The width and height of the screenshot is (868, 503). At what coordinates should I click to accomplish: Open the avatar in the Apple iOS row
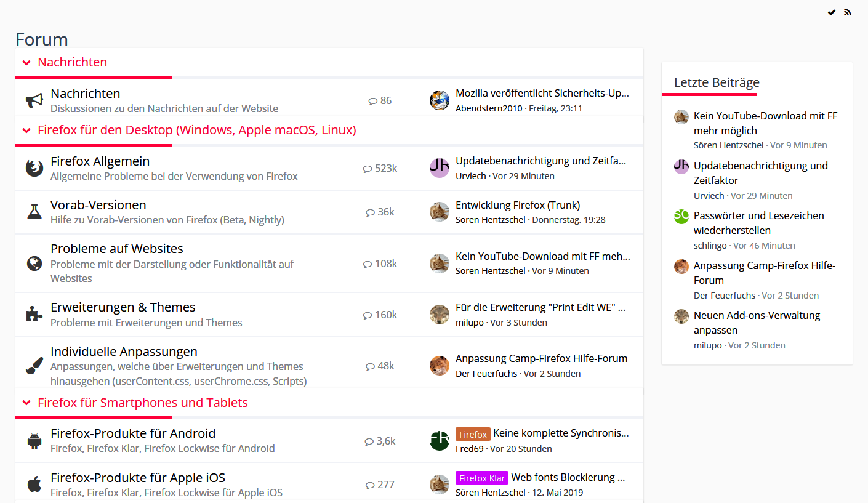click(x=440, y=485)
